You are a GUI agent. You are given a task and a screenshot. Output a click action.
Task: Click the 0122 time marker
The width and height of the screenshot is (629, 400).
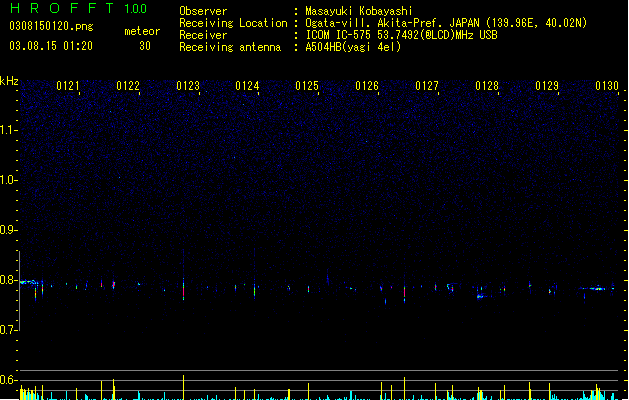point(128,86)
